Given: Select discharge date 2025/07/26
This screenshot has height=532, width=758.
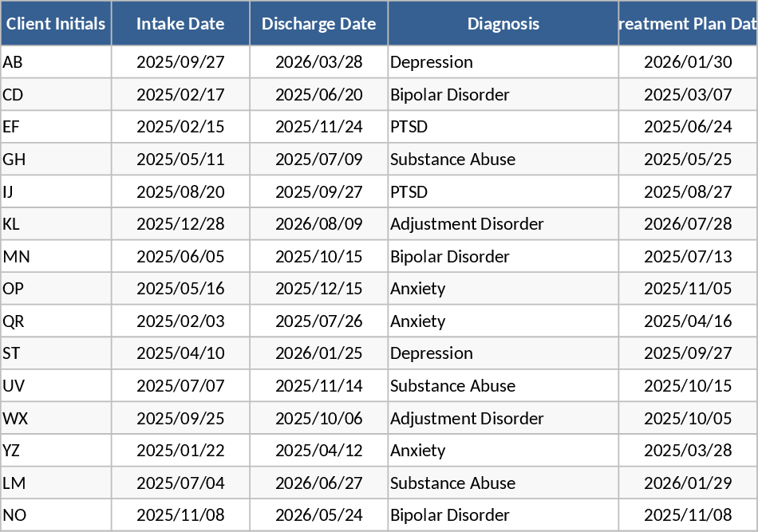Looking at the screenshot, I should tap(318, 321).
